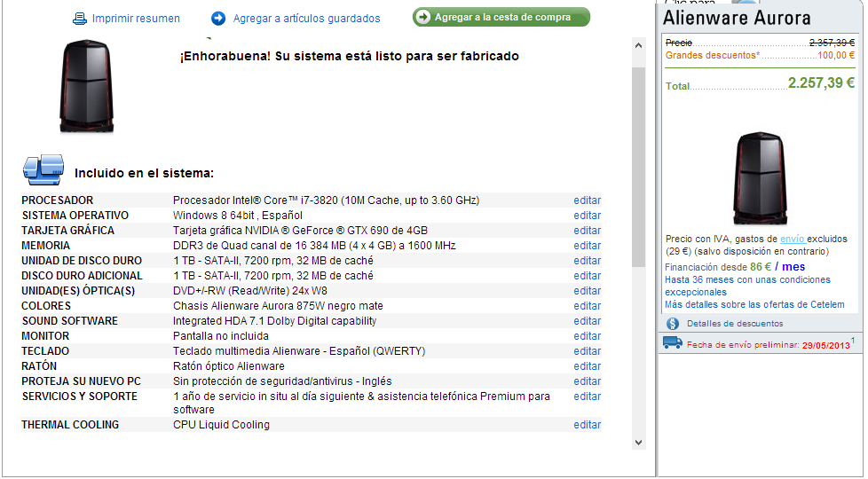Click Sin protección de seguridad/antivirus - Inglés
Screen dimensions: 868x479
point(282,381)
